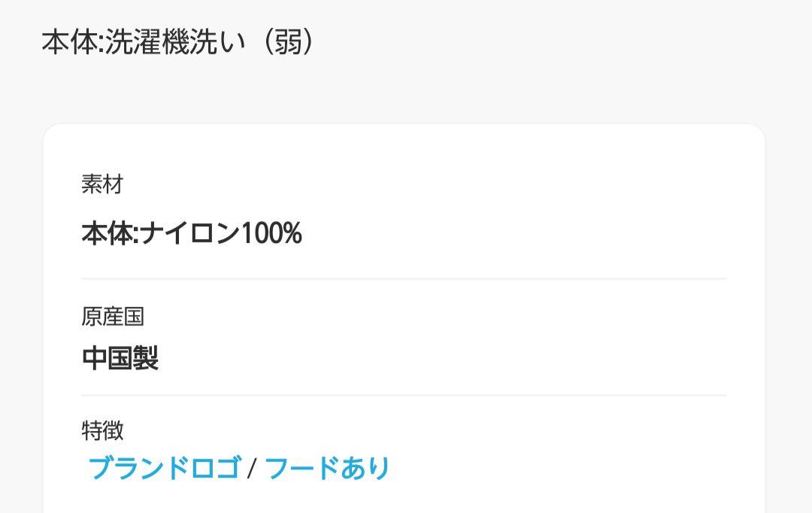Viewport: 812px width, 513px height.
Task: Select the 原産国 section label
Action: (113, 316)
